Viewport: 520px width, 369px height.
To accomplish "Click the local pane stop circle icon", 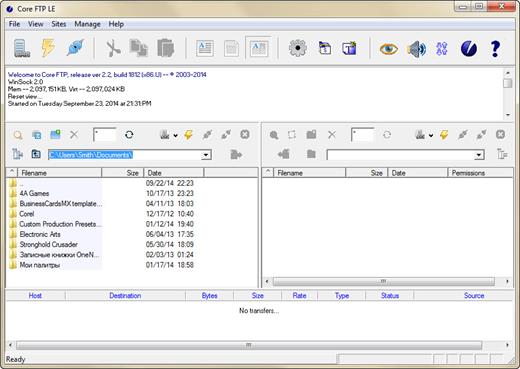I will click(245, 134).
